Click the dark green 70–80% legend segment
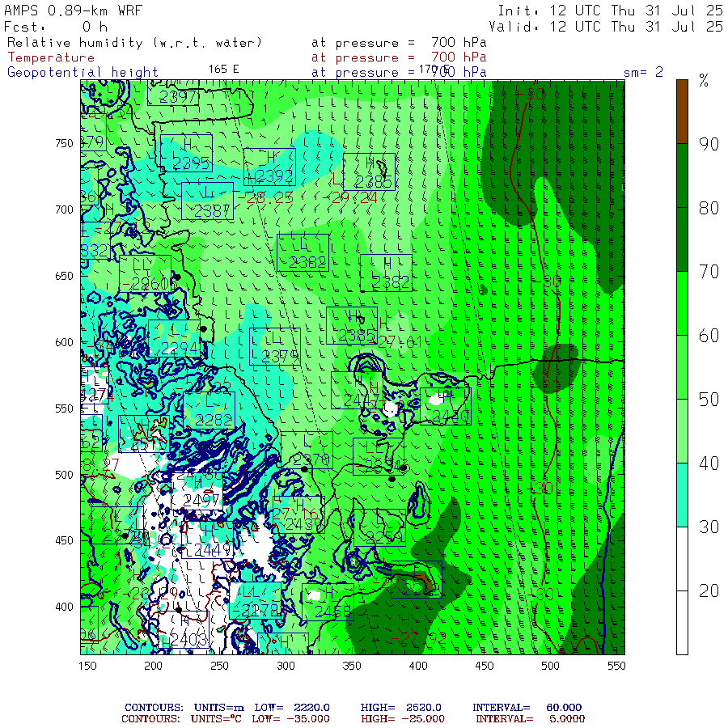Screen dimensions: 728x728 coord(682,239)
